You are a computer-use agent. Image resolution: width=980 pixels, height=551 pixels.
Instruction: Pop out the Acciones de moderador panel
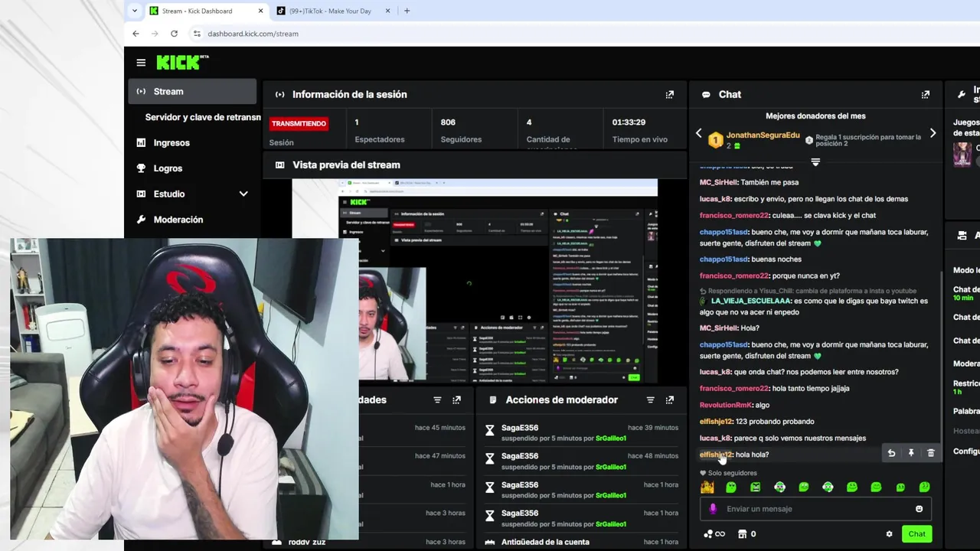pyautogui.click(x=670, y=399)
